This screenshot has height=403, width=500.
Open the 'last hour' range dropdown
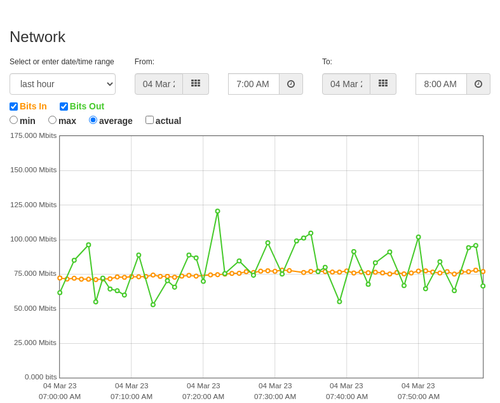click(x=63, y=84)
